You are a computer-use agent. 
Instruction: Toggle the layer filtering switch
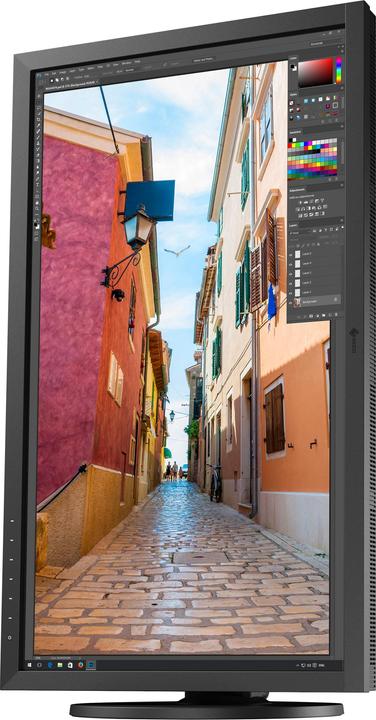pyautogui.click(x=342, y=228)
